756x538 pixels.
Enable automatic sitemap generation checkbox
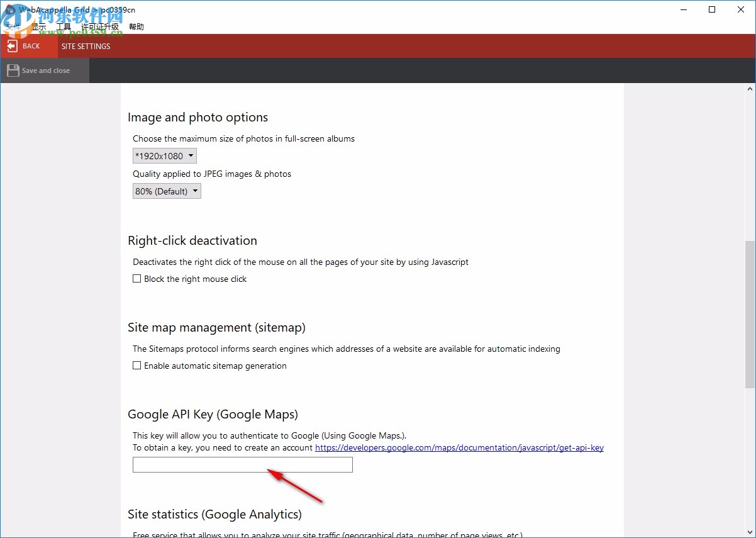(136, 366)
